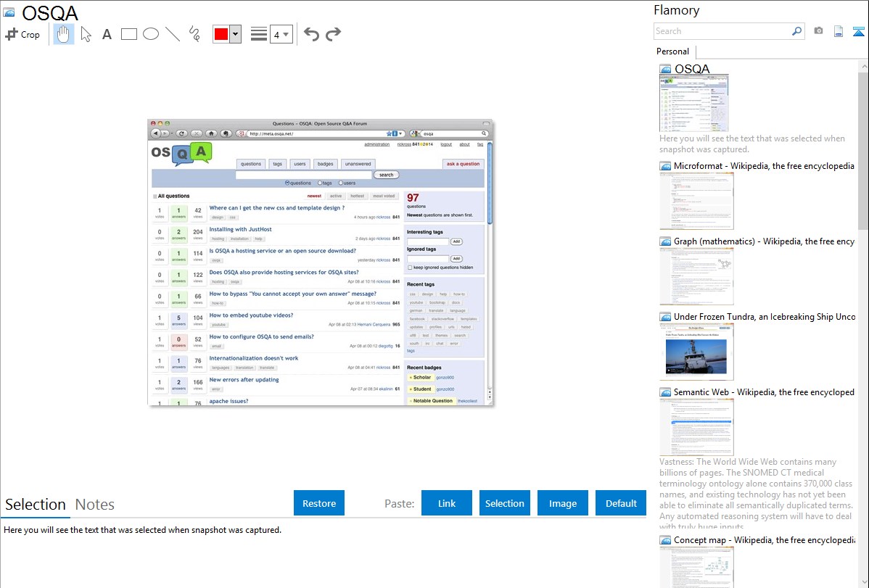Image resolution: width=869 pixels, height=588 pixels.
Task: Click the document page icon beside the camera
Action: (839, 31)
